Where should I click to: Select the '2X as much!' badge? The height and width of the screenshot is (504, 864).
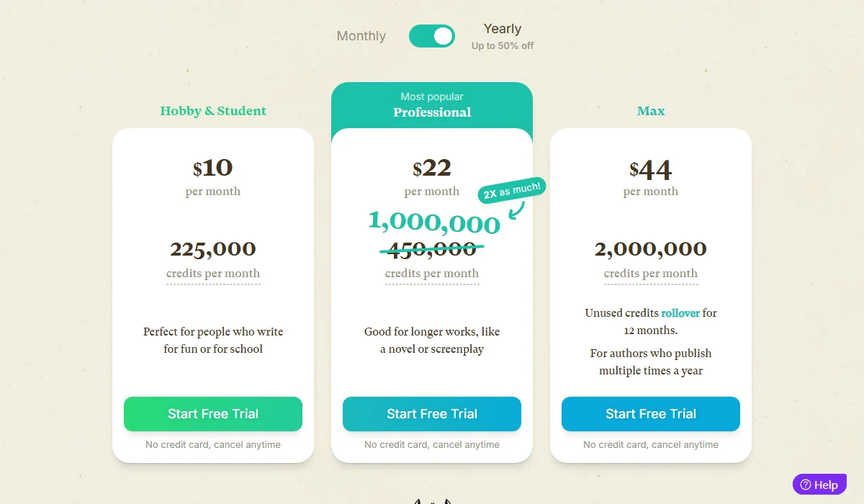[x=510, y=188]
